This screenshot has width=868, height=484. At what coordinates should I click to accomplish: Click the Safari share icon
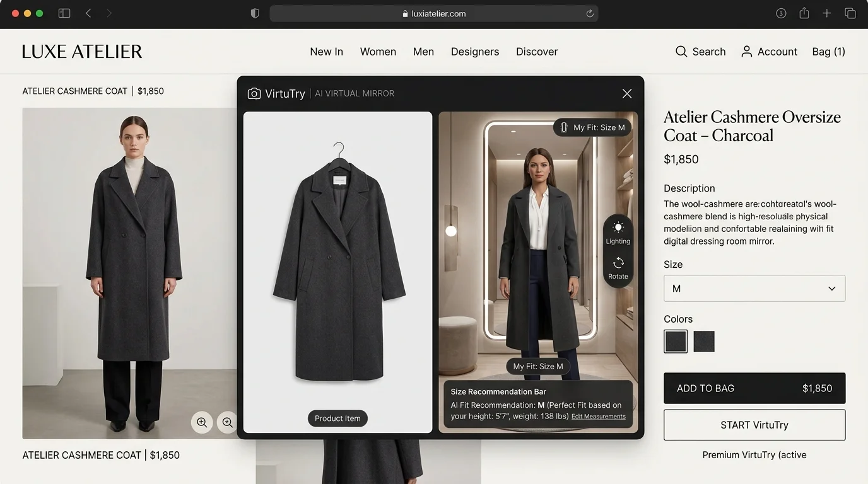coord(804,13)
